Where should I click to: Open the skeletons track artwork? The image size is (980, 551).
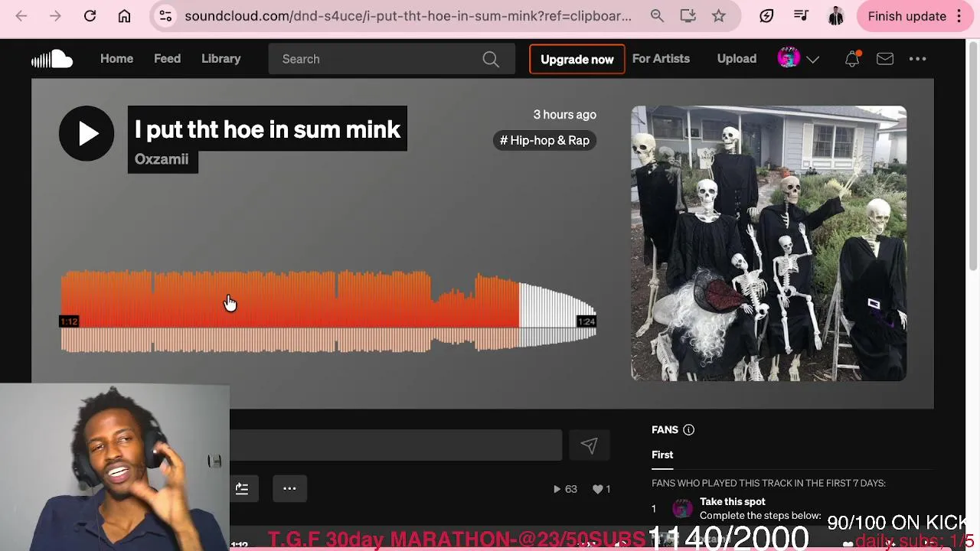pyautogui.click(x=769, y=243)
